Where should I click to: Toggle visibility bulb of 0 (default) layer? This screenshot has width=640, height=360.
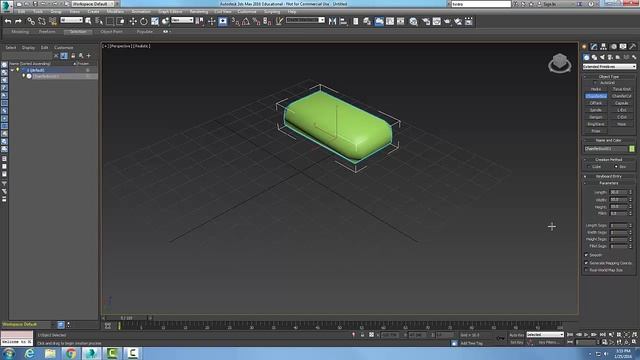(x=18, y=70)
